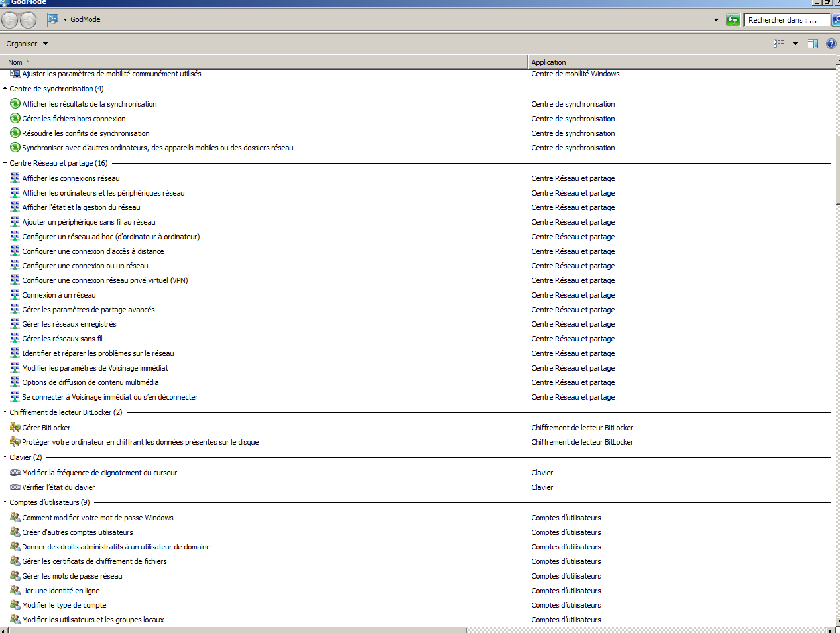Open the help question-mark icon
This screenshot has height=633, width=840.
point(831,44)
